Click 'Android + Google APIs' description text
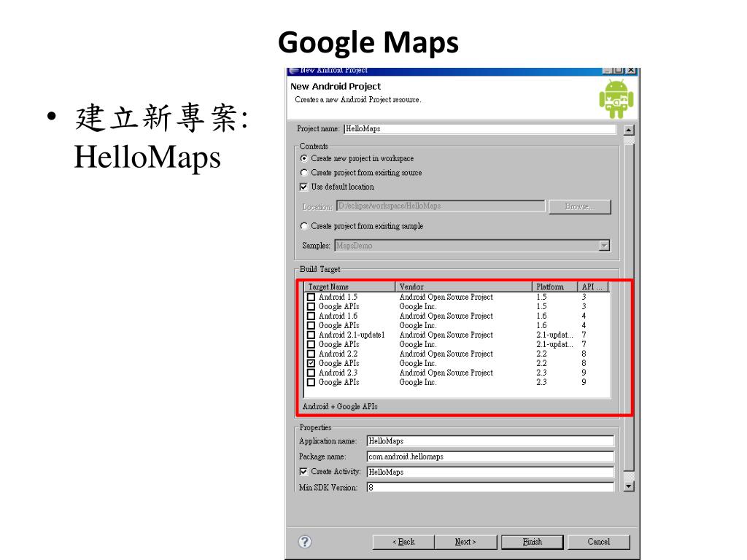The image size is (747, 560). [340, 407]
